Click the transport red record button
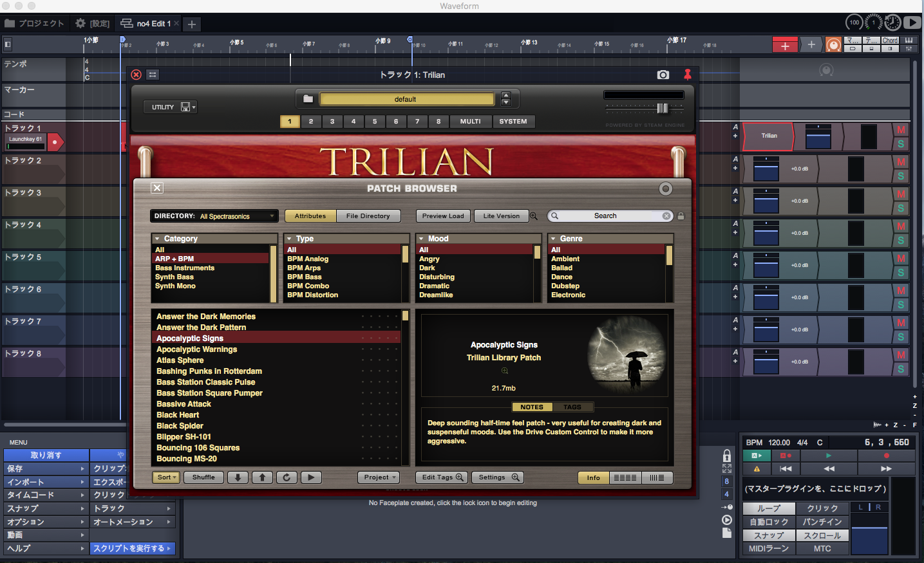 (886, 456)
